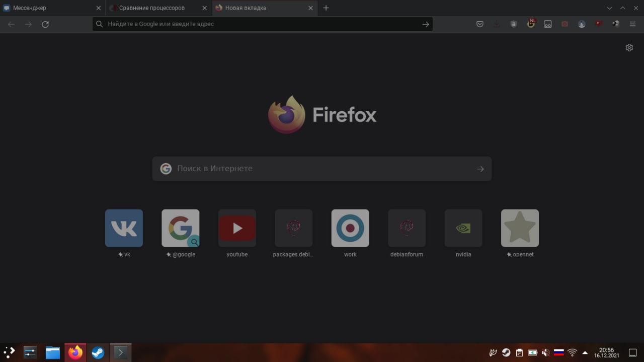Click the flame-leaf tray icon
The width and height of the screenshot is (644, 362).
pos(493,352)
